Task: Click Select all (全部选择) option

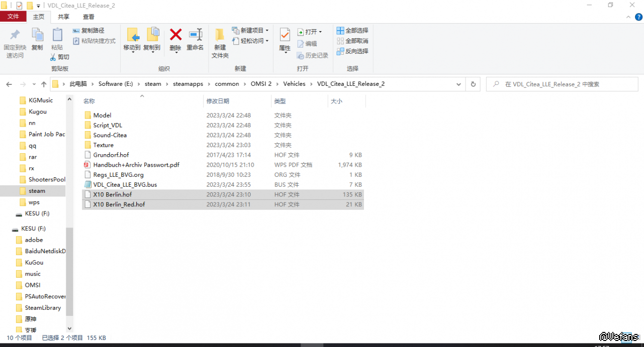Action: point(352,31)
